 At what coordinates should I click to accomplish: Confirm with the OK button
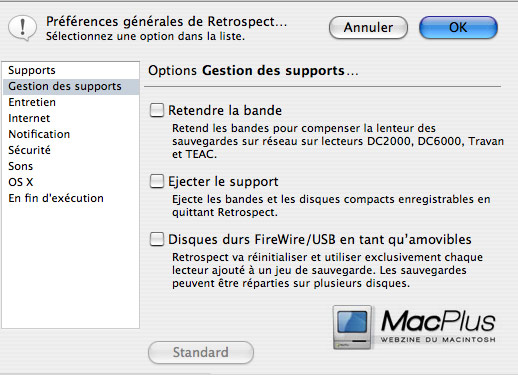pyautogui.click(x=458, y=28)
